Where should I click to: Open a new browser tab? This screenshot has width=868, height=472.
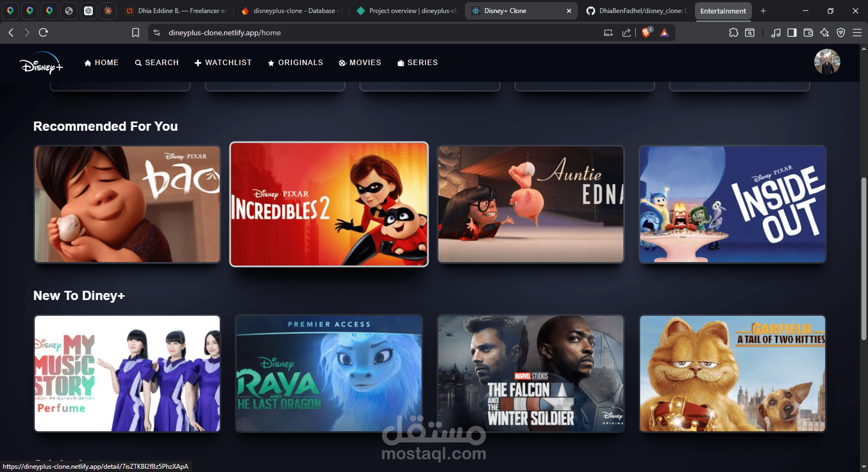coord(763,11)
